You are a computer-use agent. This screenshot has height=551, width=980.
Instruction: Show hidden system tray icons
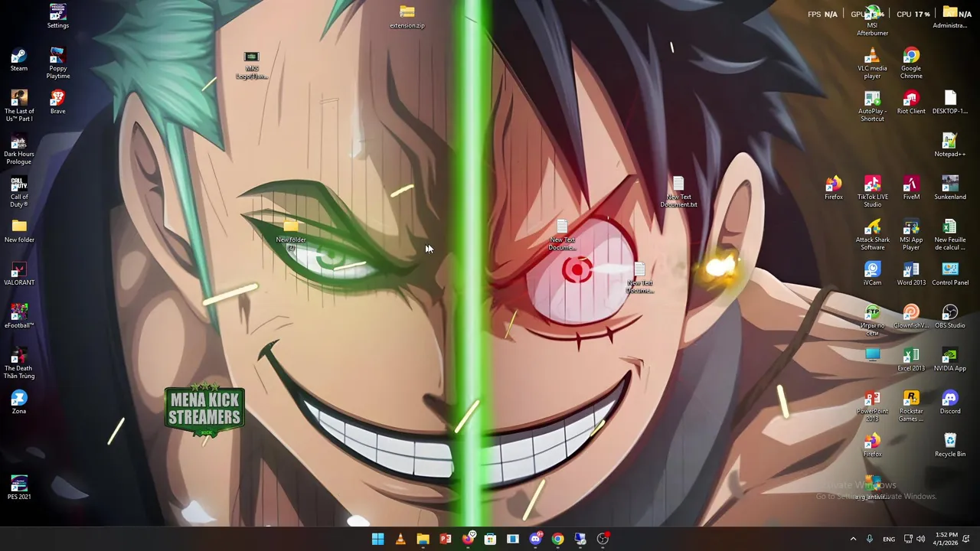click(853, 539)
